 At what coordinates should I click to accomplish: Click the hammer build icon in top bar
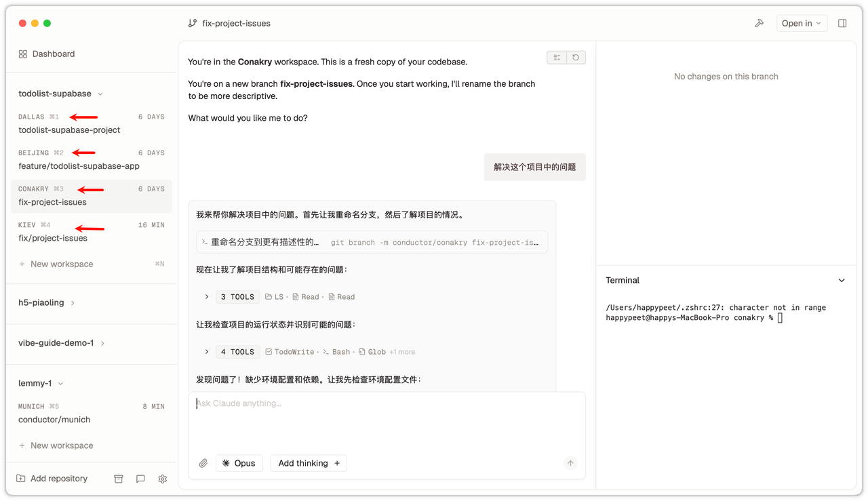[x=759, y=23]
